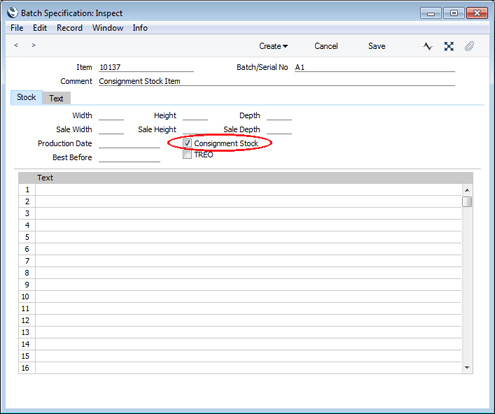Viewport: 495px width, 414px height.
Task: Click the expand window crossed-arrows icon
Action: click(x=449, y=46)
